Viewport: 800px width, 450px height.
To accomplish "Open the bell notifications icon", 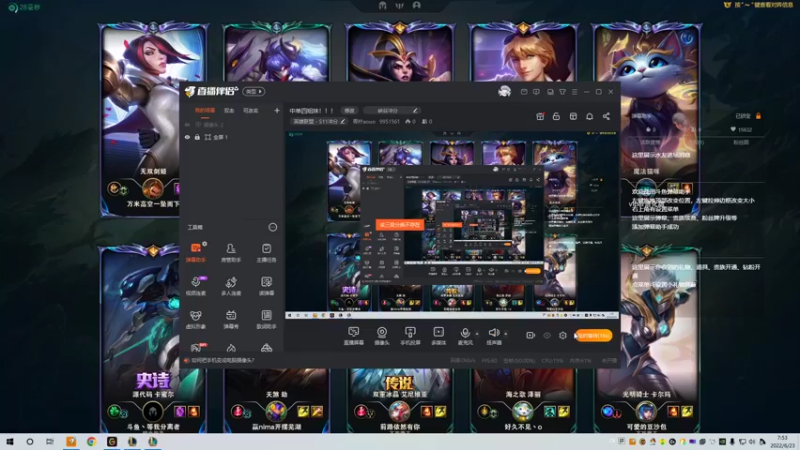I will [x=589, y=116].
